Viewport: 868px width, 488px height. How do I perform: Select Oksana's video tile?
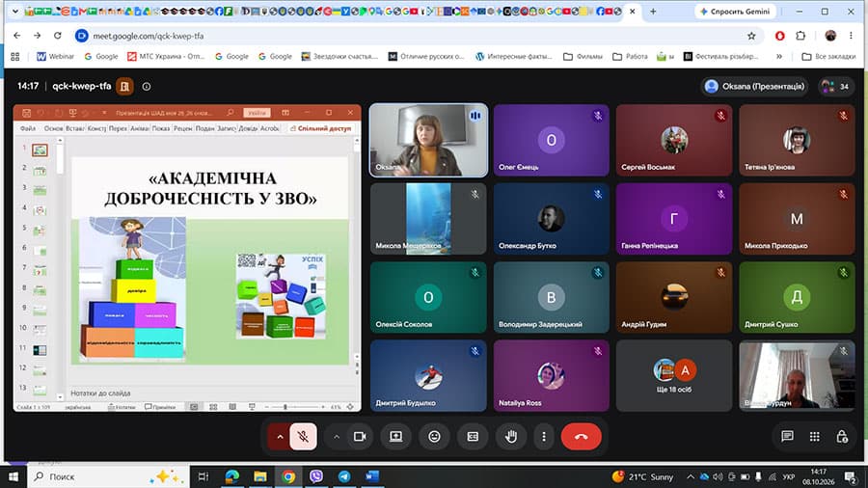click(428, 141)
